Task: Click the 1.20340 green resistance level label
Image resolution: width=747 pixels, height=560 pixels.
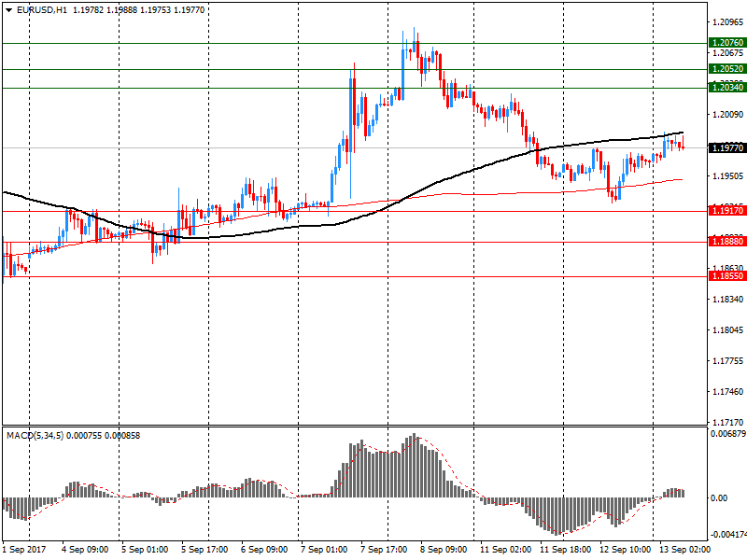Action: 727,87
